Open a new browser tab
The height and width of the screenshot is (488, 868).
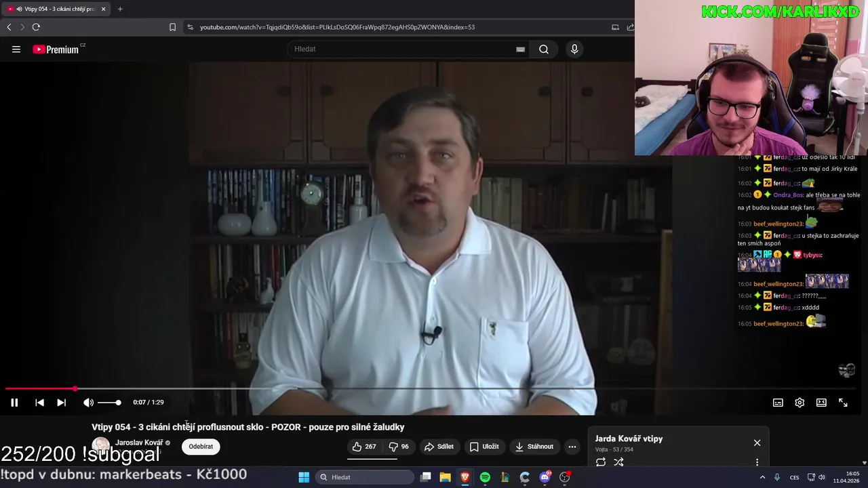pyautogui.click(x=120, y=9)
